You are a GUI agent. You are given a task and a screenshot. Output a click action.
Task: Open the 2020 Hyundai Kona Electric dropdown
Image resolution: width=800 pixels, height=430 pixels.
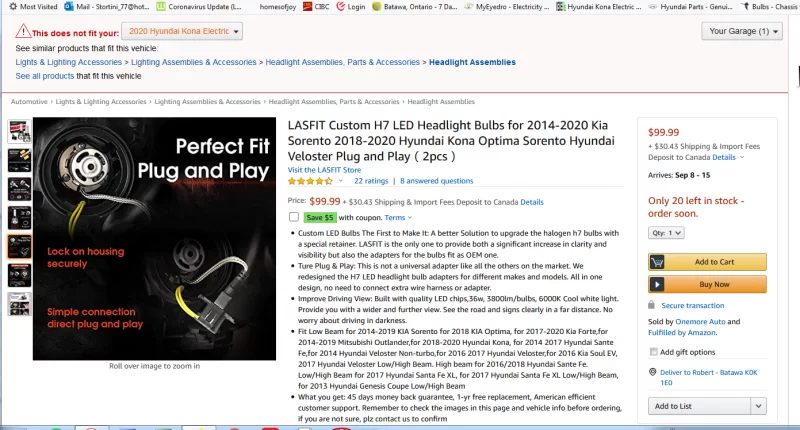(x=182, y=31)
